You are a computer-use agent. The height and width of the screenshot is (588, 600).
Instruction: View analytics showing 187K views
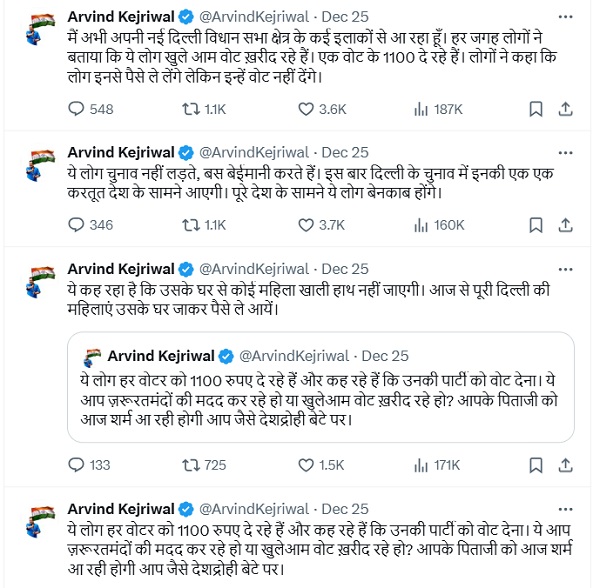point(419,108)
